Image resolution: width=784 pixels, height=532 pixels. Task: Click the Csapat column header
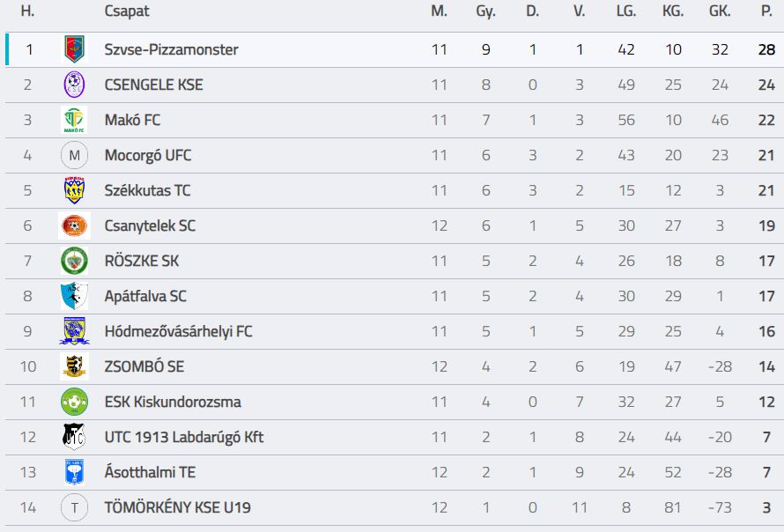(x=127, y=11)
